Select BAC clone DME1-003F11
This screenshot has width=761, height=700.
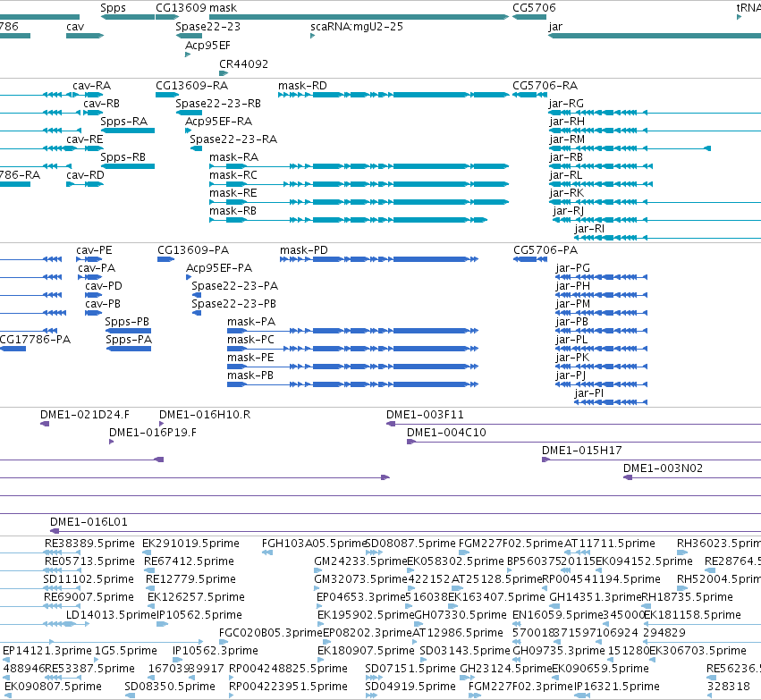coord(574,424)
